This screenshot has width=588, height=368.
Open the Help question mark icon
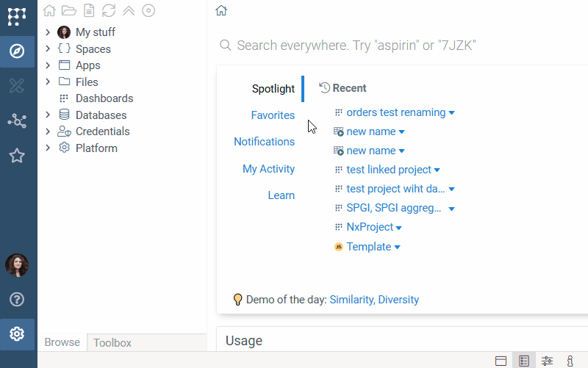pyautogui.click(x=17, y=300)
